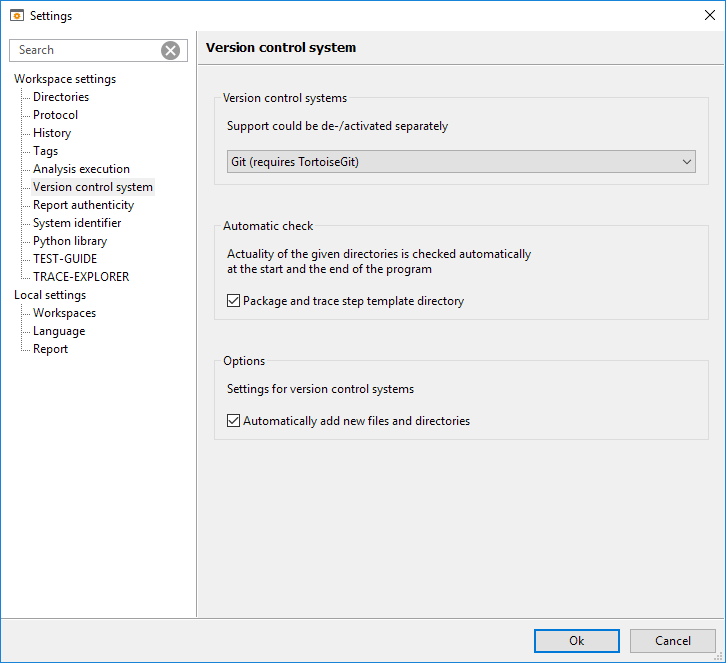The image size is (726, 663).
Task: Open Analysis execution settings
Action: coord(81,169)
